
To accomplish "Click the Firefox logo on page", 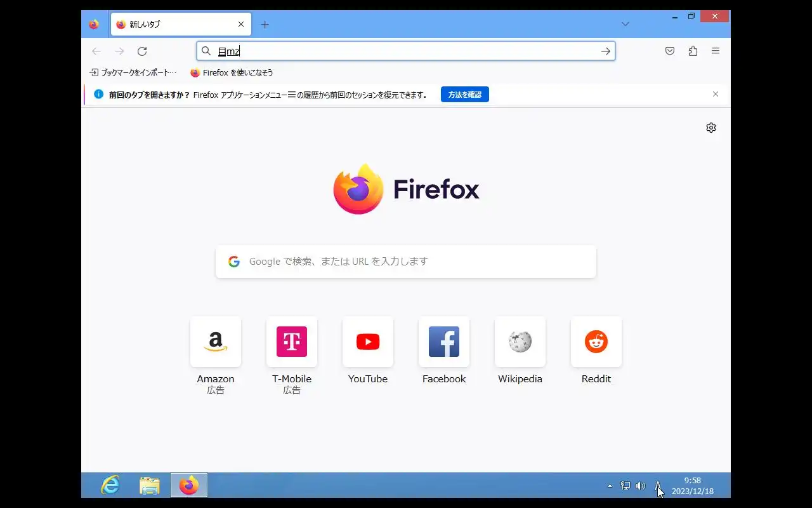I will pyautogui.click(x=358, y=189).
